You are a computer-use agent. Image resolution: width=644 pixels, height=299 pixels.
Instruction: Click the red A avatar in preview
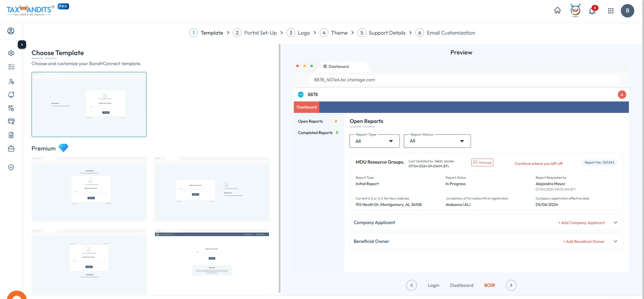point(622,95)
